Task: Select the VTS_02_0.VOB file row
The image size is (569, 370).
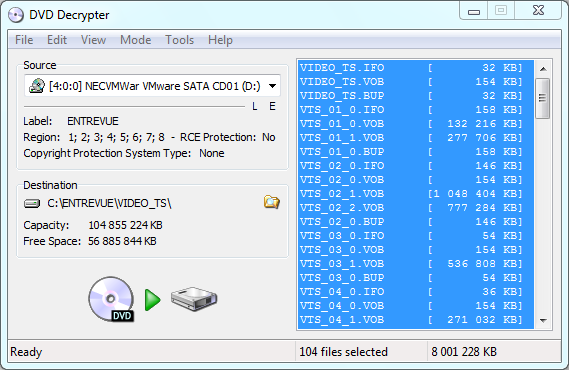Action: [416, 180]
